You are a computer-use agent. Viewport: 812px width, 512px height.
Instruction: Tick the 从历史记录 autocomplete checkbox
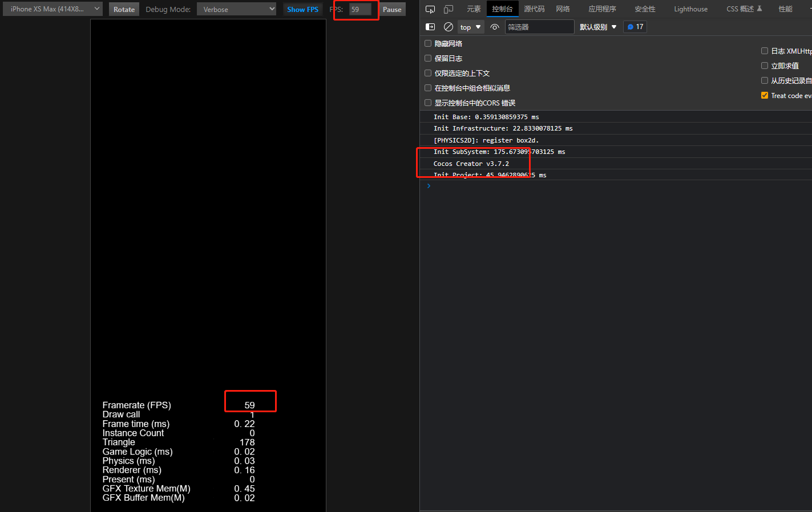[x=765, y=80]
